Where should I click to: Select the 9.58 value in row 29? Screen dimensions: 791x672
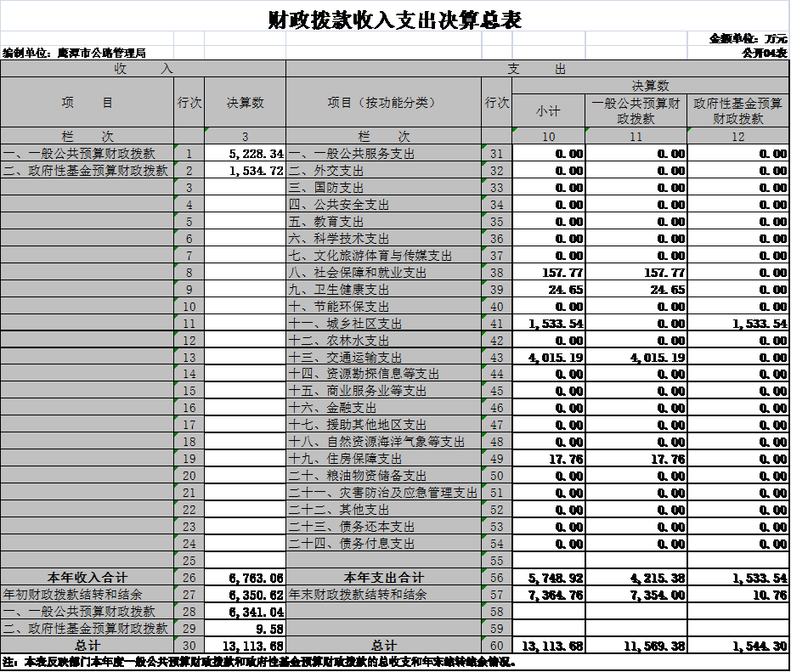(270, 630)
